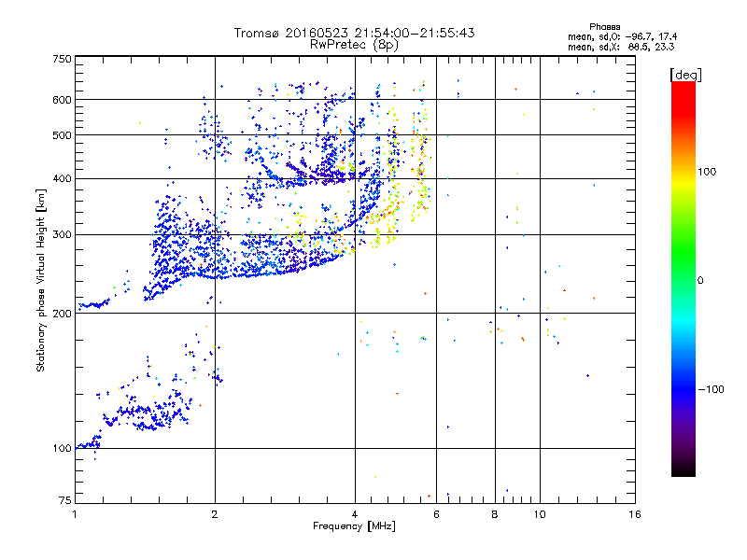The height and width of the screenshot is (560, 747).
Task: Click the plot title 'Tromsø 20160523 21:54:00-21:55:43'
Action: tap(354, 33)
